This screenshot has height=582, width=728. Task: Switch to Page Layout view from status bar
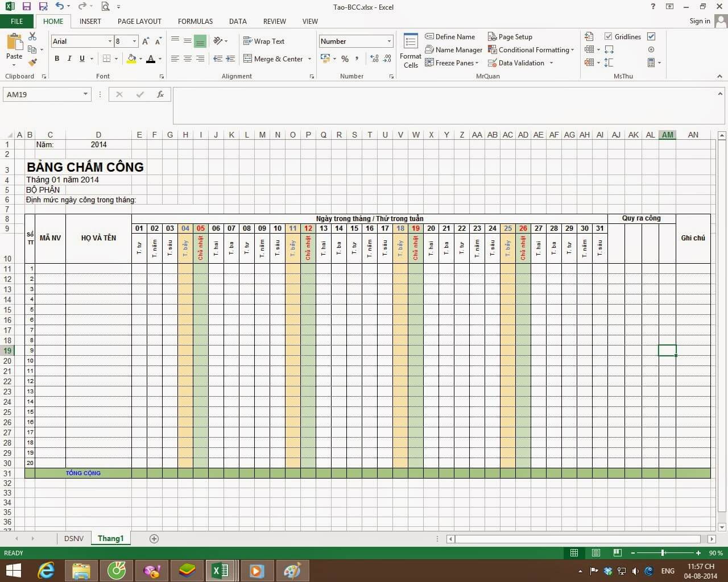[595, 552]
